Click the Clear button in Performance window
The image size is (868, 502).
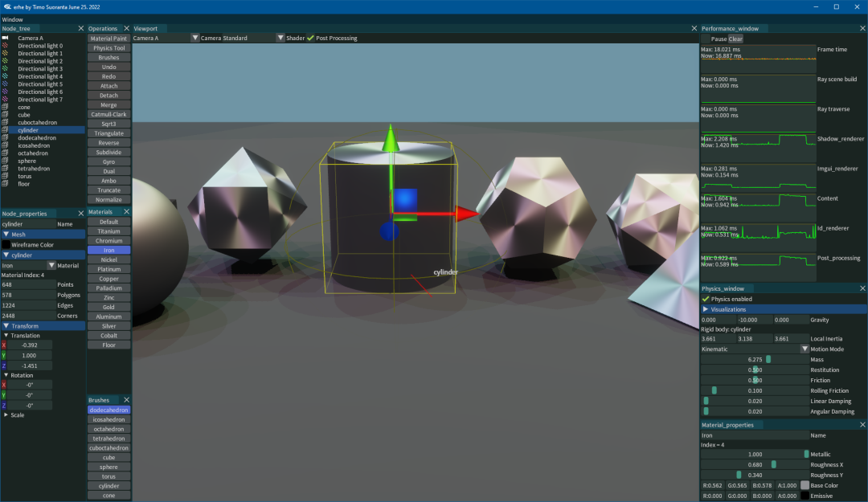click(x=735, y=39)
